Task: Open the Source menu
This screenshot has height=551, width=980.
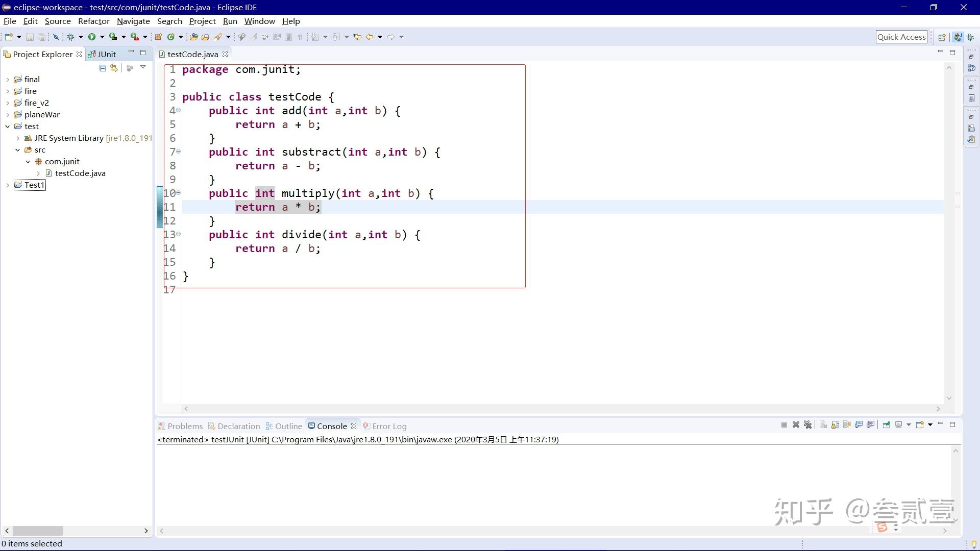Action: pos(58,21)
